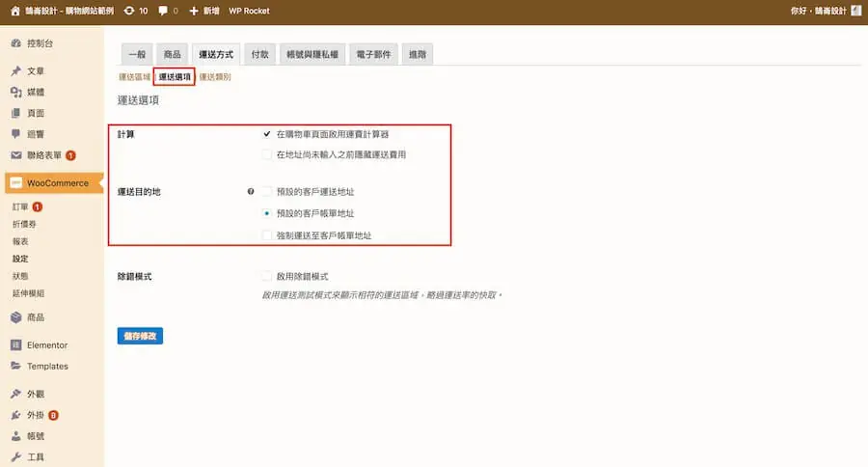Select 強制運送至客戶帳單地址 radio option
868x467 pixels.
click(x=267, y=235)
